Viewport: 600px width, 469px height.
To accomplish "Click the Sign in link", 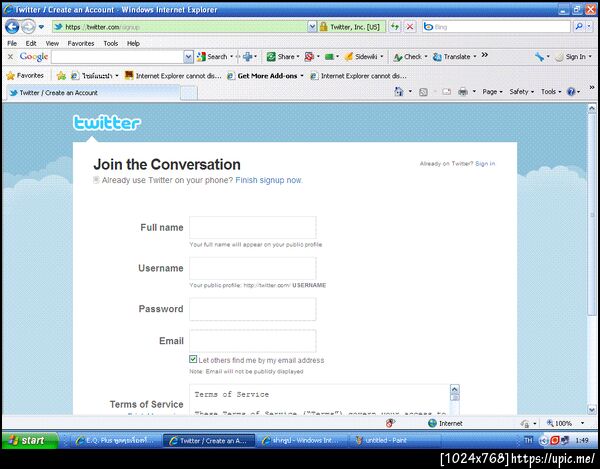I will [x=485, y=163].
